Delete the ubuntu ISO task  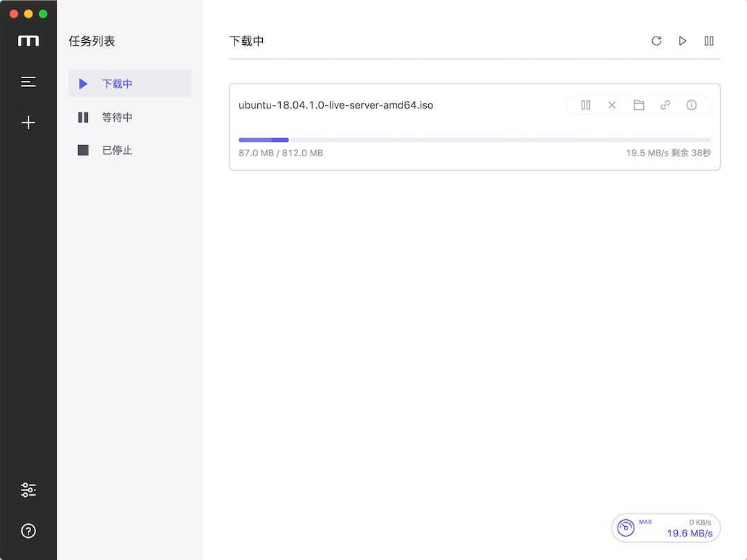pyautogui.click(x=612, y=105)
